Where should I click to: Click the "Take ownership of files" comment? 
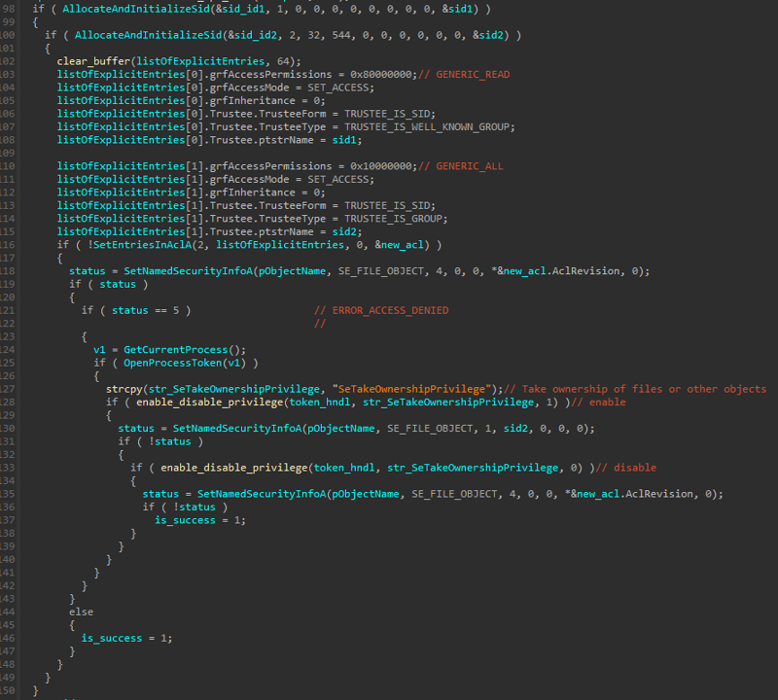tap(644, 389)
